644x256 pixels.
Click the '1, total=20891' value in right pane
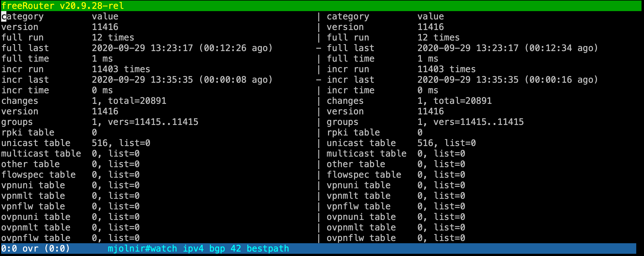tap(454, 101)
